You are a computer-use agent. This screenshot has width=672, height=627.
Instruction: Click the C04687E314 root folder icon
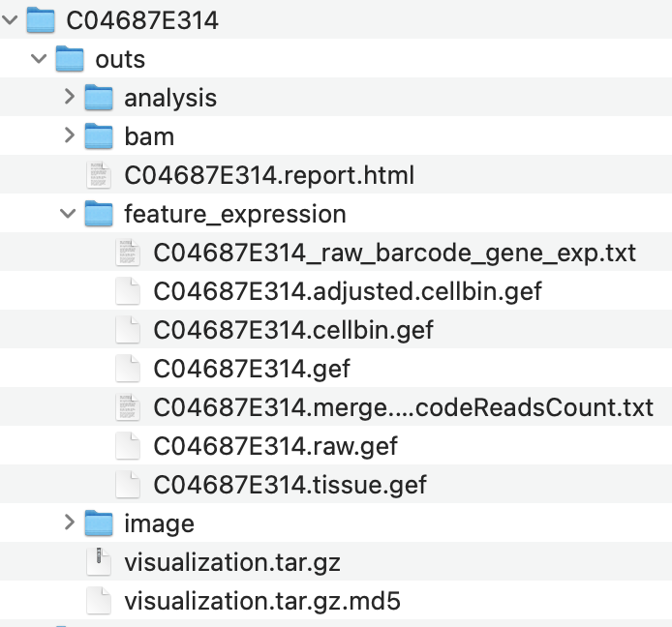pos(41,19)
